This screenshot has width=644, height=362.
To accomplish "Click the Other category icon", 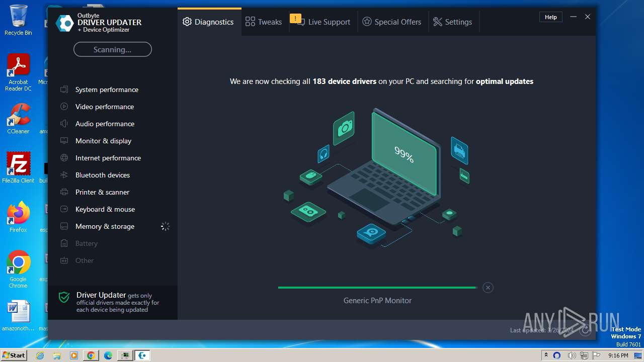I will pos(64,260).
